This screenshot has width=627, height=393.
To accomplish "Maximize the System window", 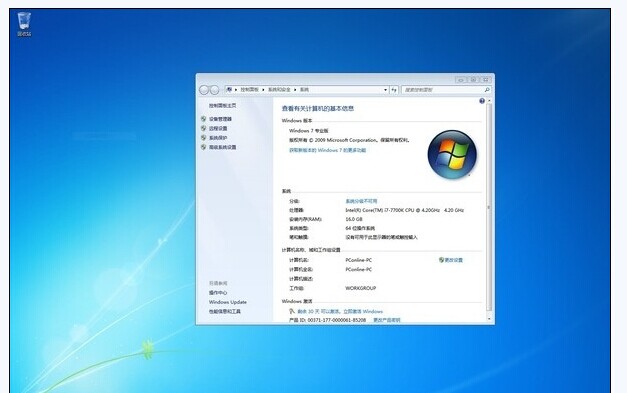I will tap(473, 80).
